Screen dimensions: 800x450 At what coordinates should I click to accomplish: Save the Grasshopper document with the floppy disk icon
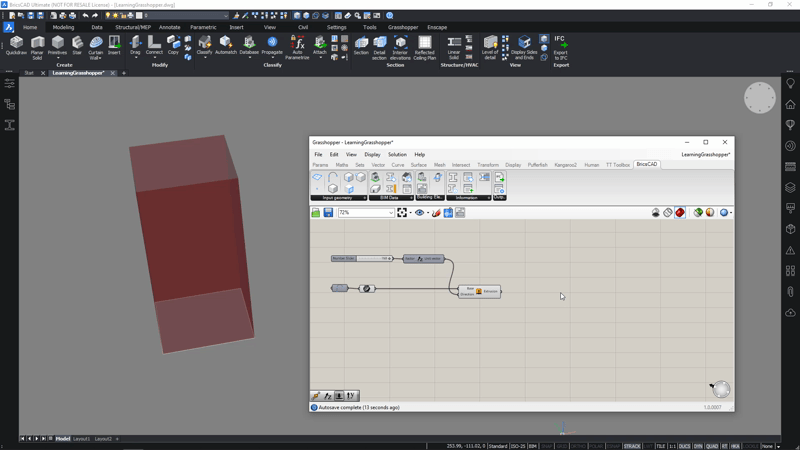pyautogui.click(x=328, y=213)
